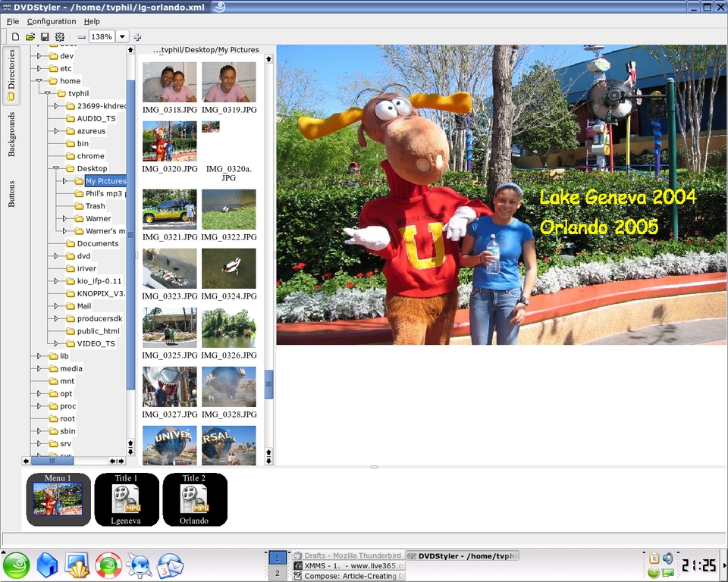Viewport: 728px width, 582px height.
Task: Save the project using the floppy icon
Action: click(45, 36)
